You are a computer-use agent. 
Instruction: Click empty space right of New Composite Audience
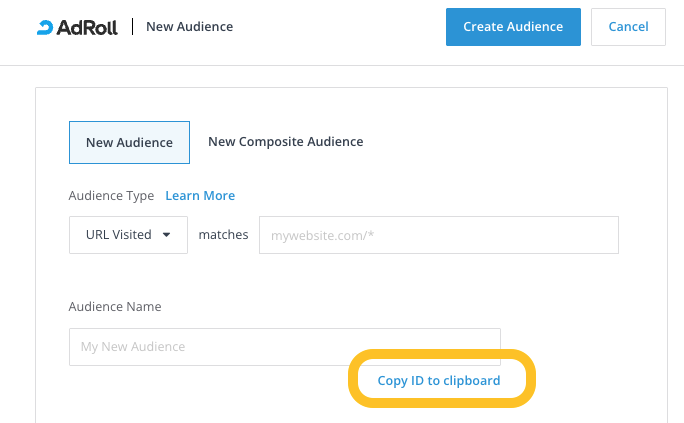500,142
